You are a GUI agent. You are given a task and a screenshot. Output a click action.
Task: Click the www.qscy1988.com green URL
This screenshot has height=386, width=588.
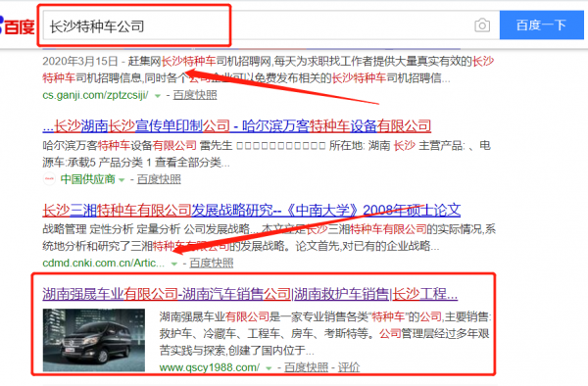[x=210, y=367]
